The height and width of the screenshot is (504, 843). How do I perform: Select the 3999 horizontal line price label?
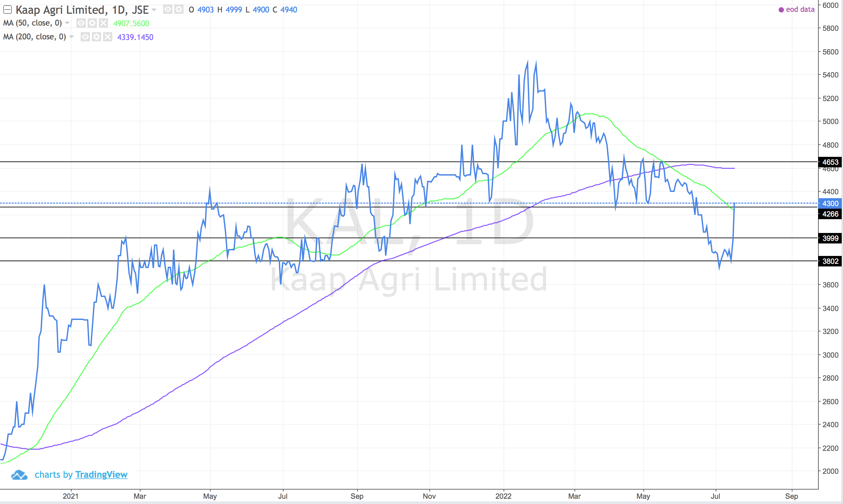(x=830, y=238)
